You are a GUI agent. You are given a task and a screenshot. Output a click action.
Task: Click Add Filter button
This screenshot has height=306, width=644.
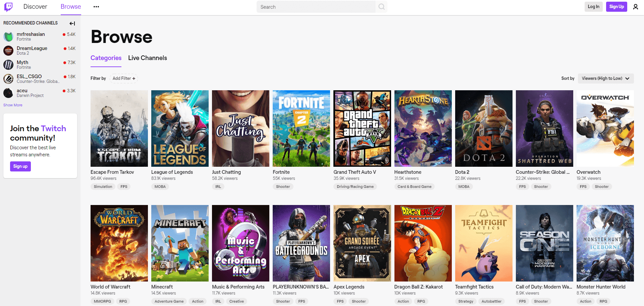[x=124, y=79]
